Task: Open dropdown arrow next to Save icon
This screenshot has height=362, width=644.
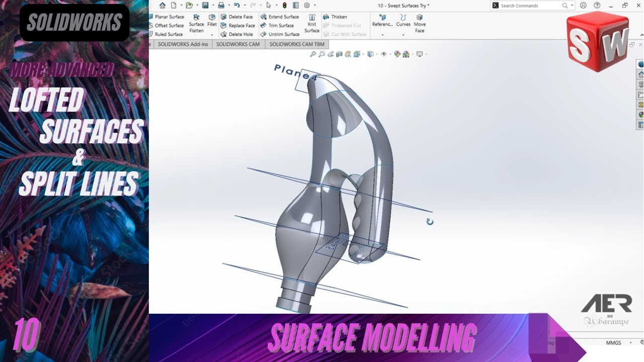Action: click(x=213, y=6)
